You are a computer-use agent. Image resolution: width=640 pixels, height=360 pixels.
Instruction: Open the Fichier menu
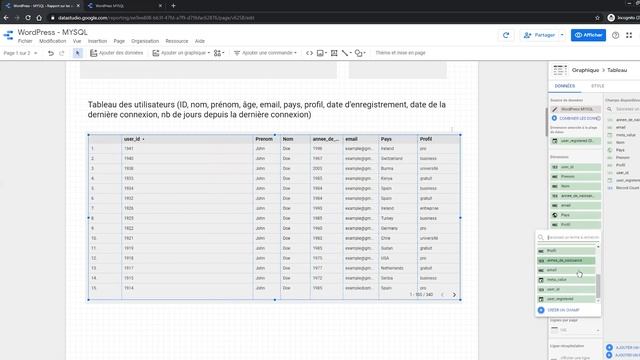point(25,41)
